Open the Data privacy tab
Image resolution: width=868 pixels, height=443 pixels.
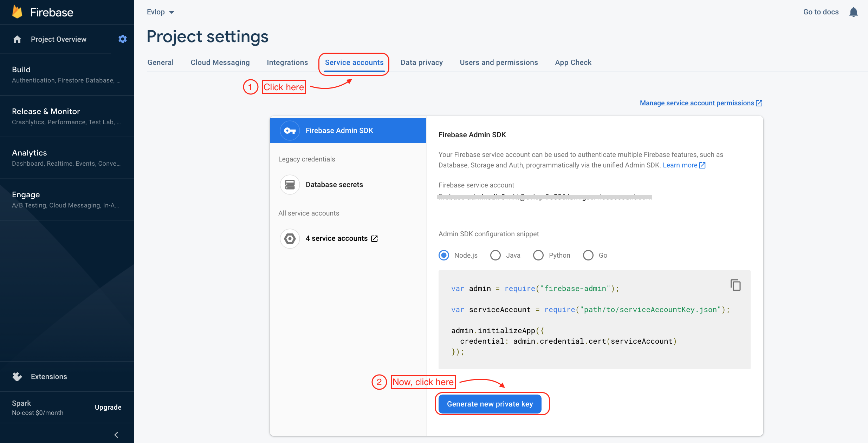[x=422, y=62]
